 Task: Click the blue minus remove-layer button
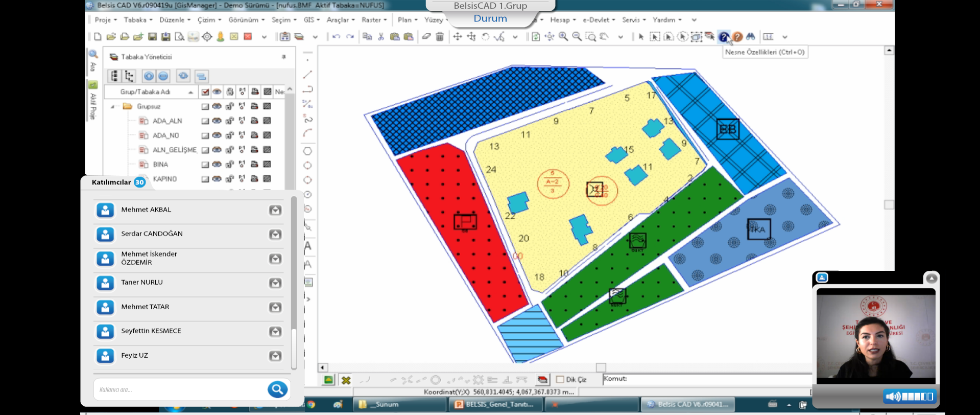[163, 76]
